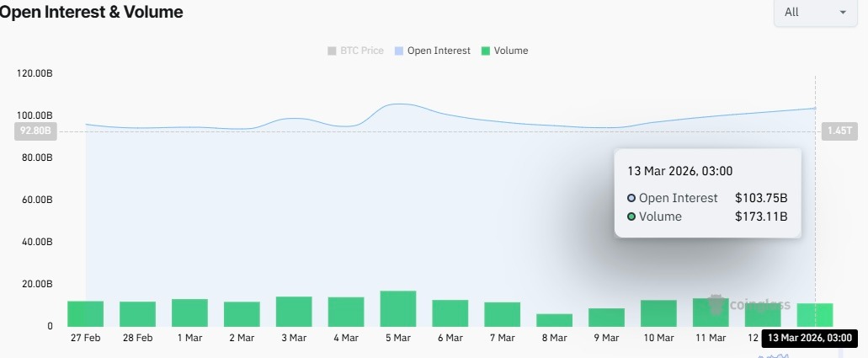This screenshot has height=358, width=868.
Task: Click the 3 Mar volume bar
Action: click(294, 312)
